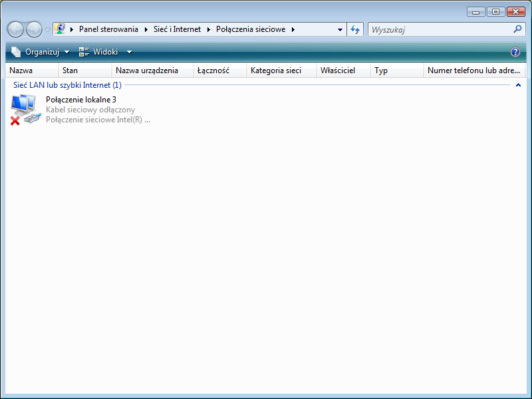This screenshot has height=399, width=532.
Task: Open the Widoki dropdown arrow
Action: pyautogui.click(x=129, y=52)
